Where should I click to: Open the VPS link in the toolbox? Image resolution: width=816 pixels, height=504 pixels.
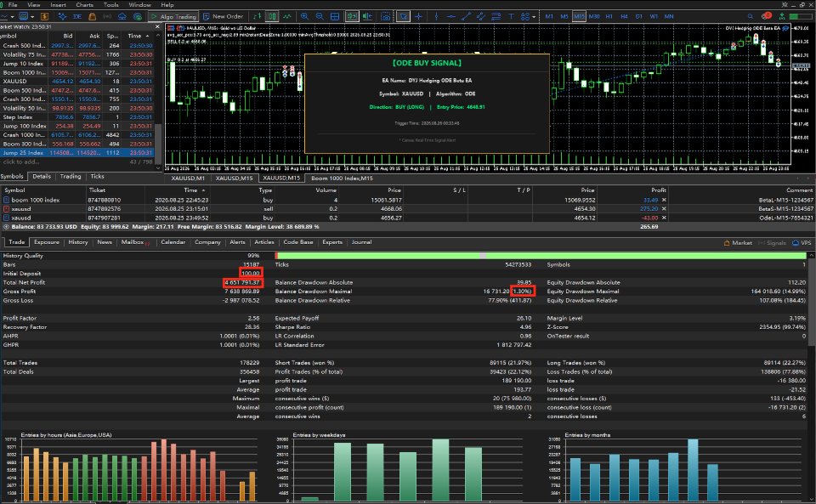tap(802, 243)
